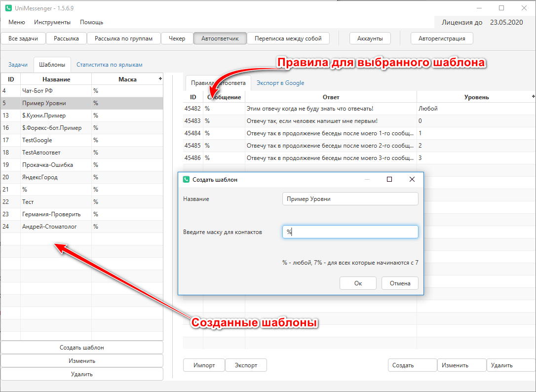Click the Ответ column header
Image resolution: width=536 pixels, height=392 pixels.
pyautogui.click(x=331, y=97)
